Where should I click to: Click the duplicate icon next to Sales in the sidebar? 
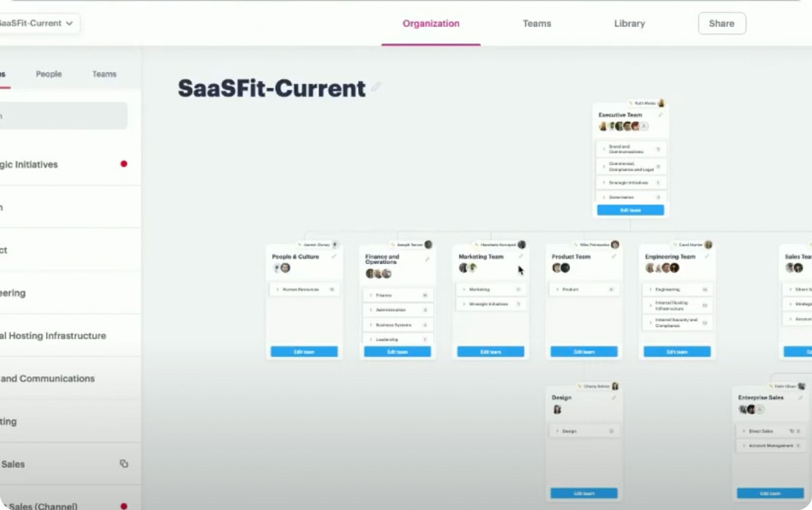122,463
